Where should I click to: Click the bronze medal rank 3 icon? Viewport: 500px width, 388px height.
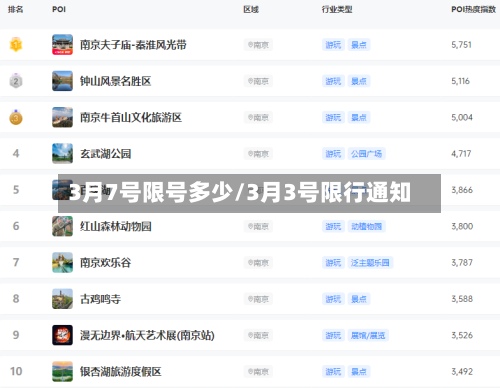16,117
